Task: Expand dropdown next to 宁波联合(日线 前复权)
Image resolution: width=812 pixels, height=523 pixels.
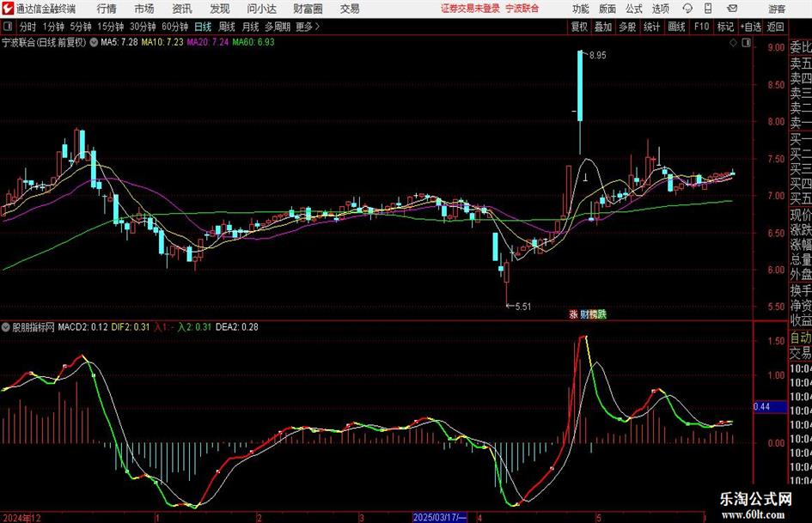Action: [x=94, y=42]
